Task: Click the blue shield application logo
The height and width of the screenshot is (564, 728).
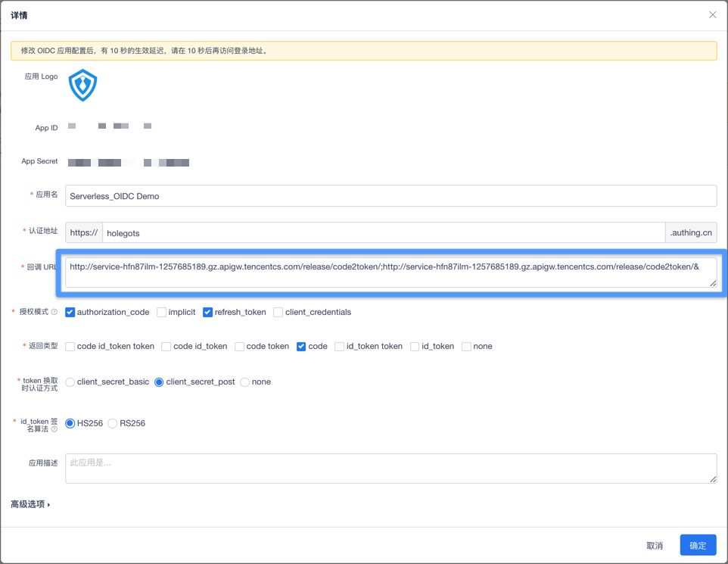Action: click(x=82, y=86)
